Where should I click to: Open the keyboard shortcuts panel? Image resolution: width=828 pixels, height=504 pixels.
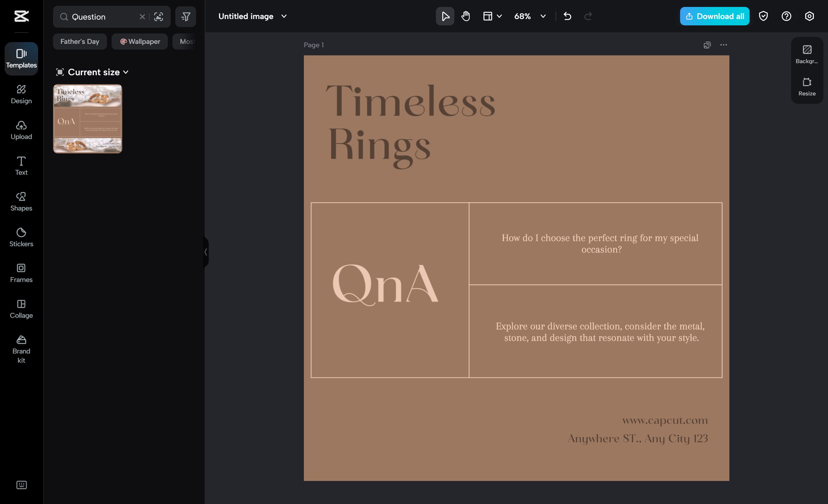pos(21,485)
